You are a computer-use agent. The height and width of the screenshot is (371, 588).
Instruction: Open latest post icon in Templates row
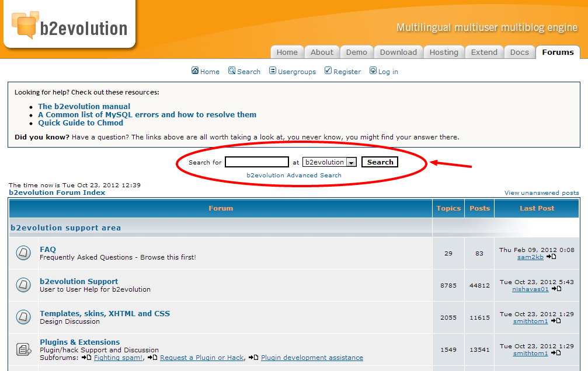(556, 321)
